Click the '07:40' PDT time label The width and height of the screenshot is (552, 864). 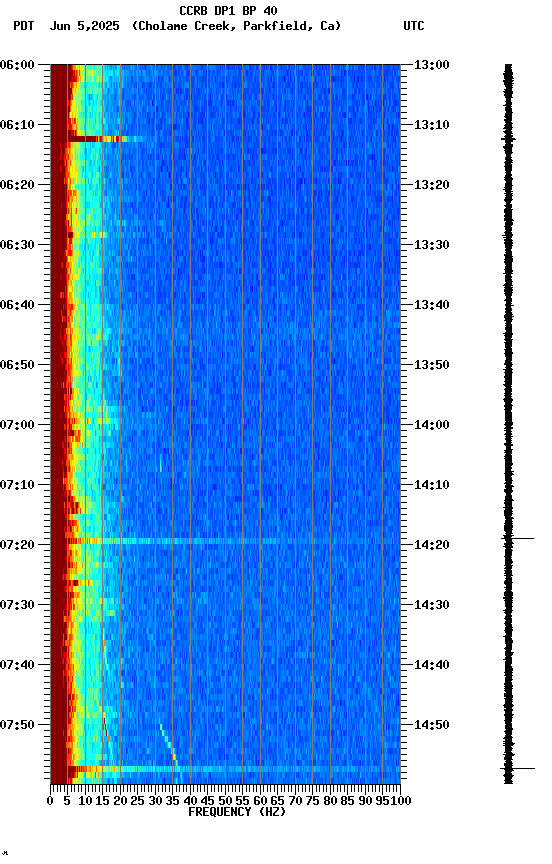pos(17,665)
